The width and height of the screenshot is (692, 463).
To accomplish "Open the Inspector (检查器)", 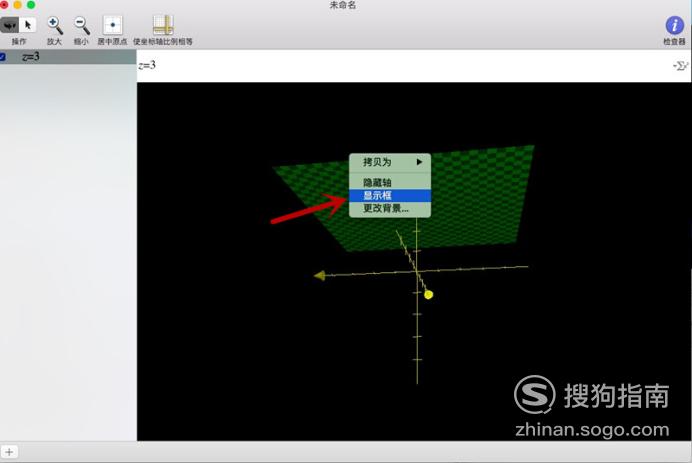I will [x=674, y=25].
